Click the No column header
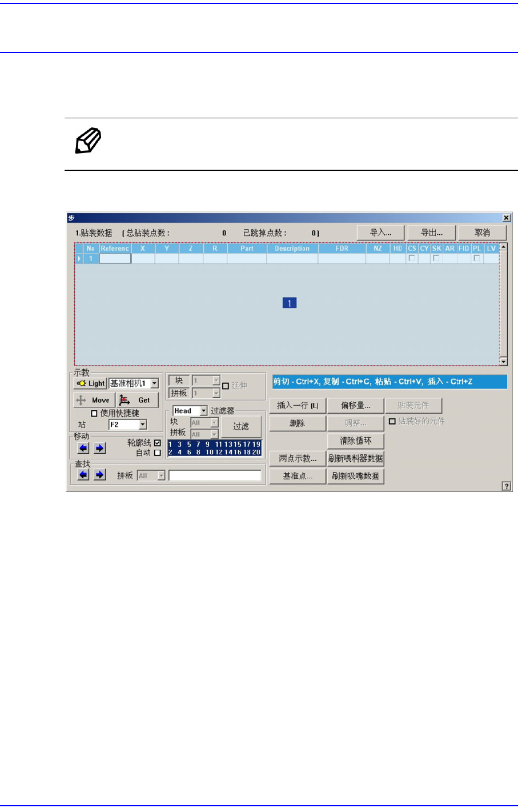The image size is (518, 812). (90, 249)
